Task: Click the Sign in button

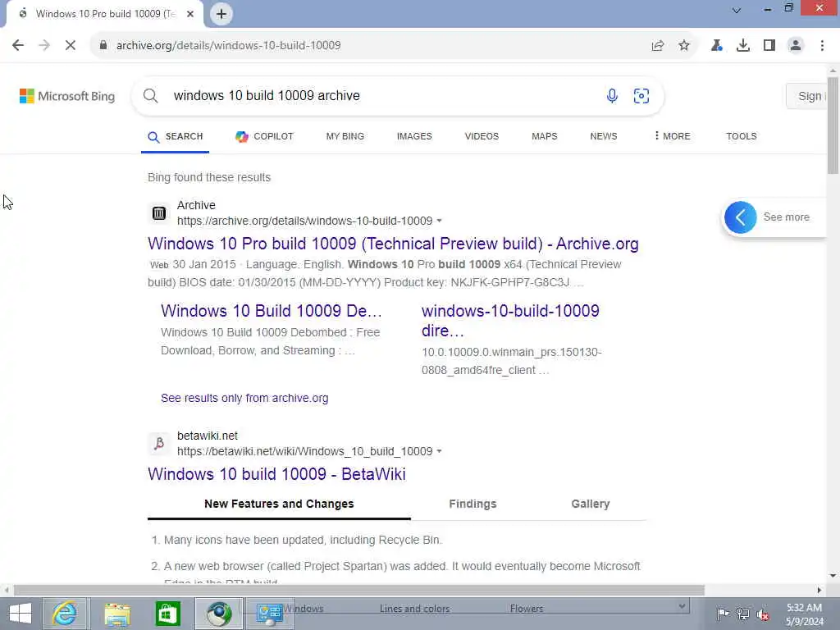Action: tap(808, 97)
